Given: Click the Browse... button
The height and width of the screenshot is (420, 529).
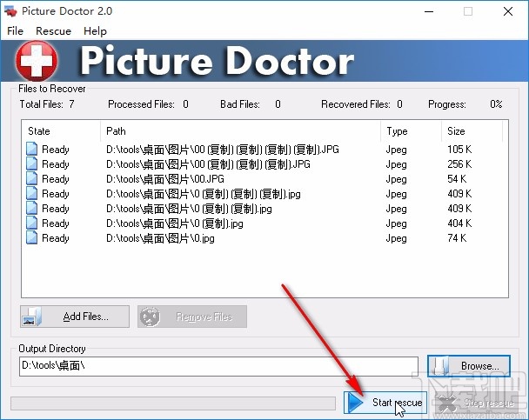Looking at the screenshot, I should coord(469,366).
